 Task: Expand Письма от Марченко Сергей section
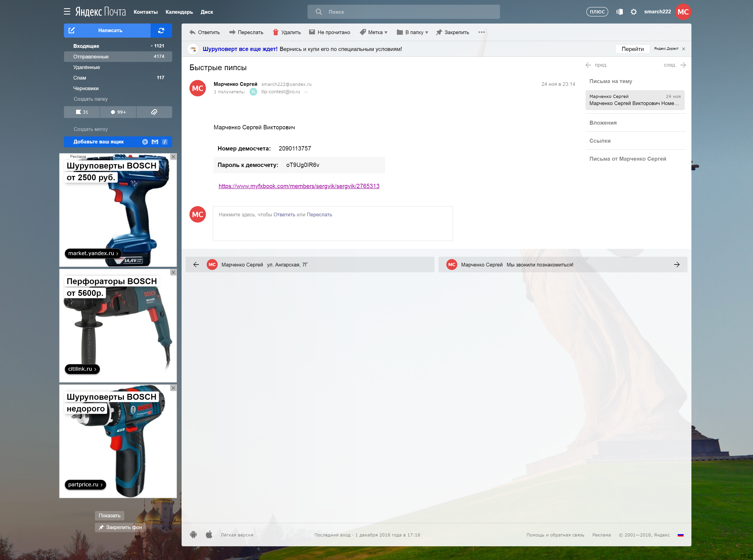tap(627, 159)
